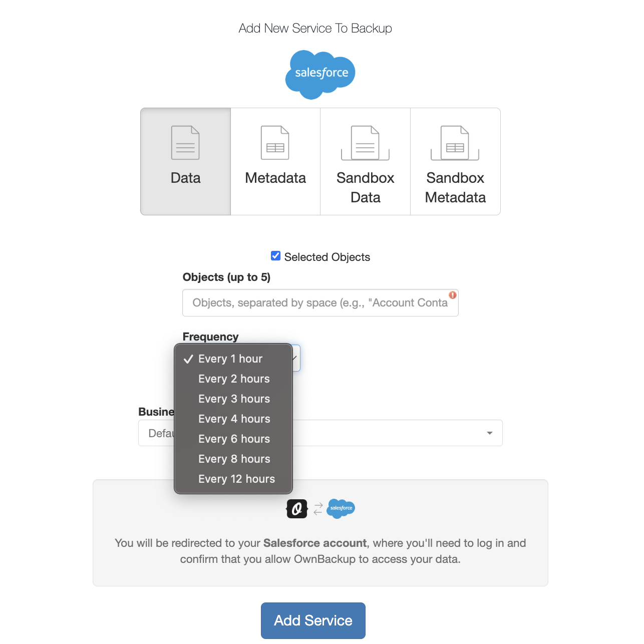644x644 pixels.
Task: Select Every 4 hours frequency option
Action: click(233, 419)
